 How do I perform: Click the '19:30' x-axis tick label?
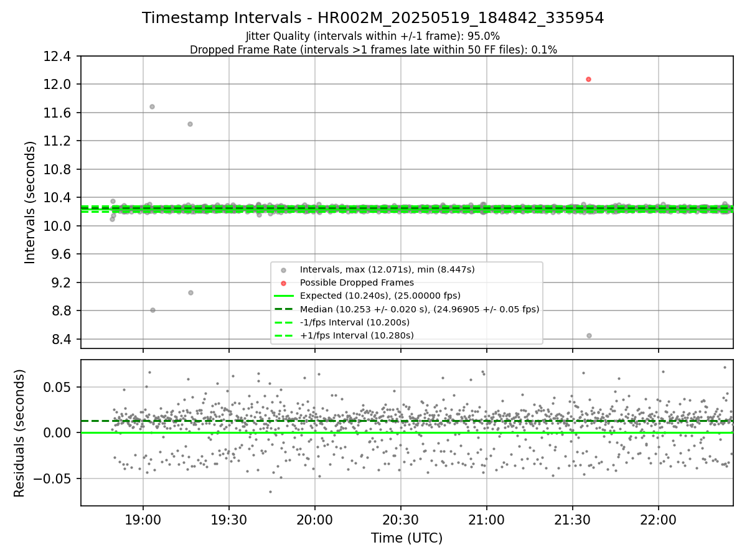pos(229,519)
